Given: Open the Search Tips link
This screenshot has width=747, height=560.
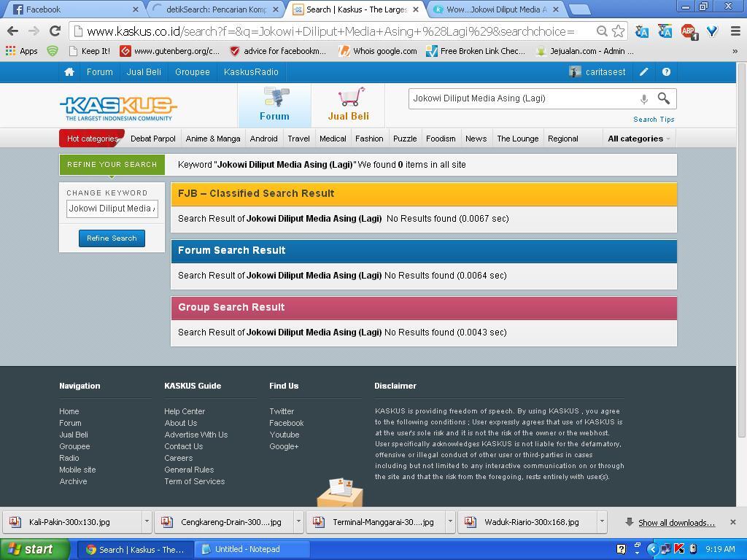Looking at the screenshot, I should click(654, 120).
